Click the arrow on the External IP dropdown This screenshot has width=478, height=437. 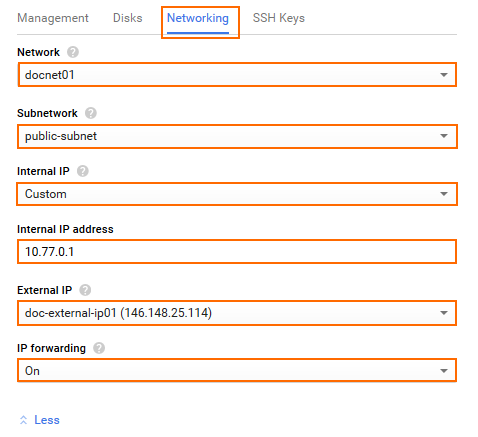click(x=444, y=313)
